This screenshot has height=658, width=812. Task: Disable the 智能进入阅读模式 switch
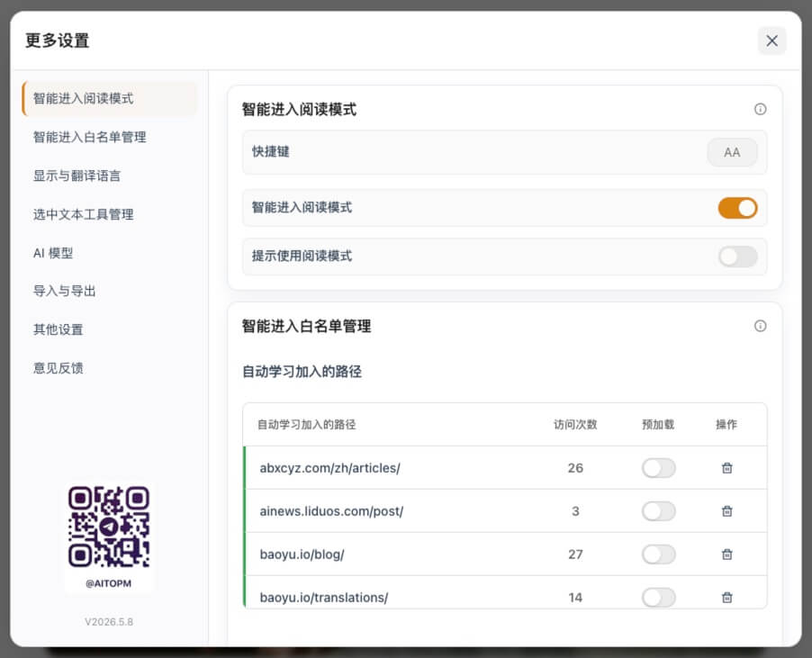[x=737, y=208]
